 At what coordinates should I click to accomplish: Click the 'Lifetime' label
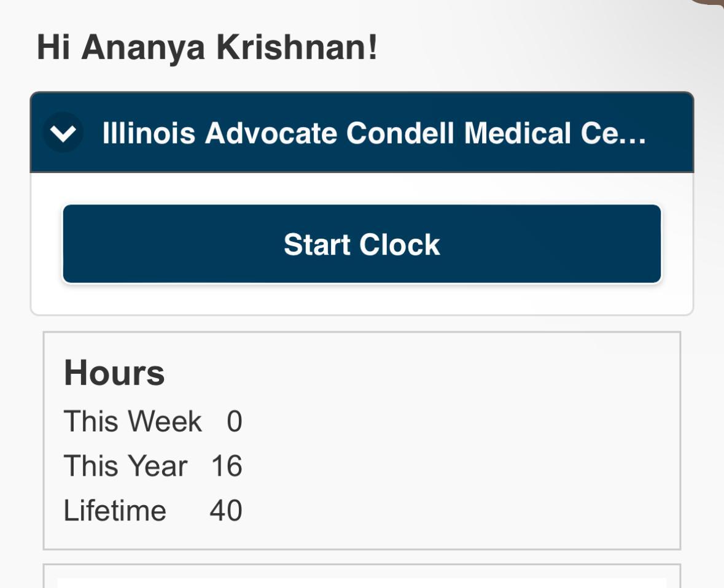pyautogui.click(x=115, y=511)
